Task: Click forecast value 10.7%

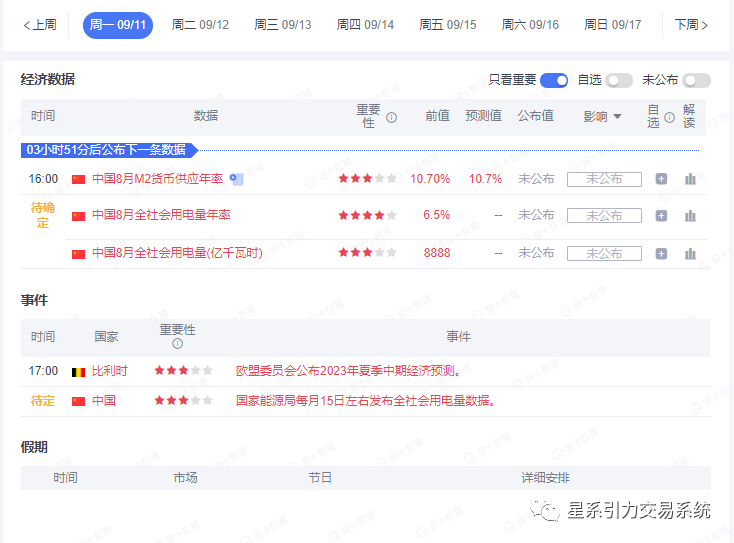Action: 485,179
